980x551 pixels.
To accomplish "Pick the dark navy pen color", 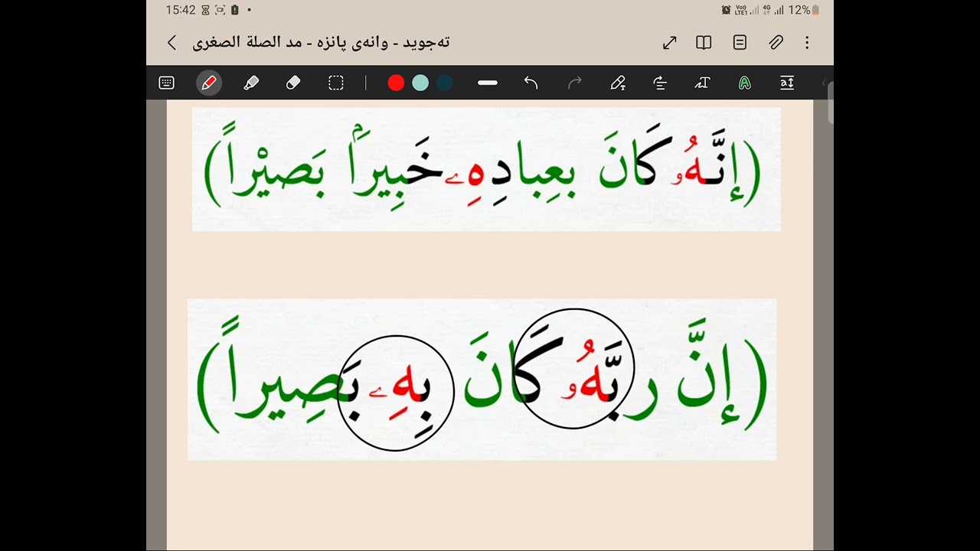I will 445,83.
